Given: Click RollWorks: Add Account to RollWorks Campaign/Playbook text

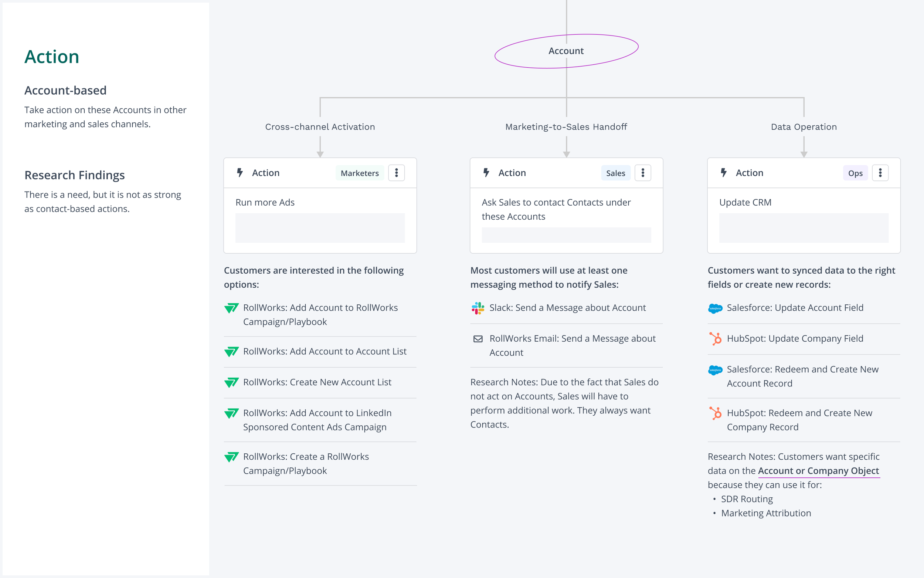Looking at the screenshot, I should click(320, 315).
